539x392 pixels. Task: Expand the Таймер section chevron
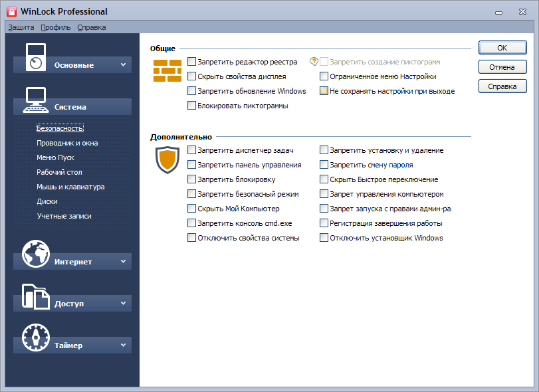click(x=123, y=345)
